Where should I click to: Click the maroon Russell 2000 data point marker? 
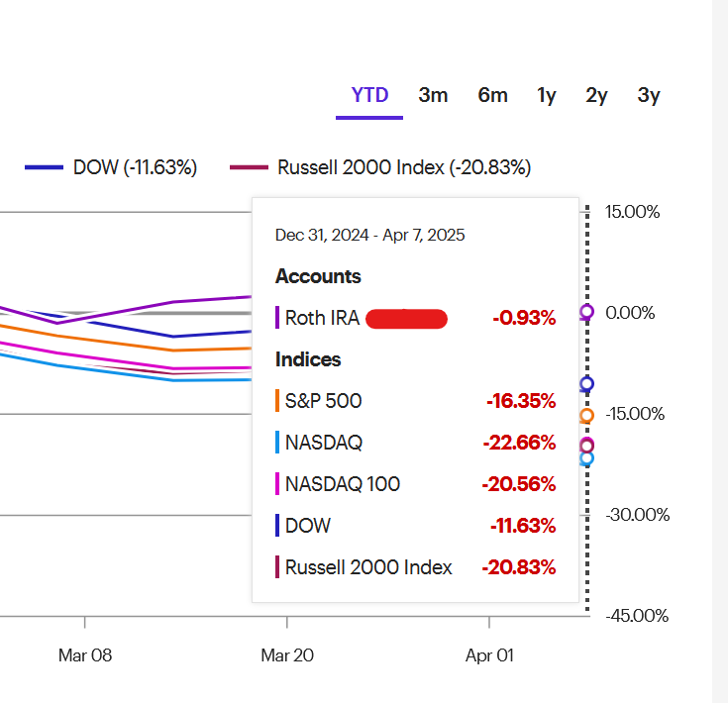[586, 446]
